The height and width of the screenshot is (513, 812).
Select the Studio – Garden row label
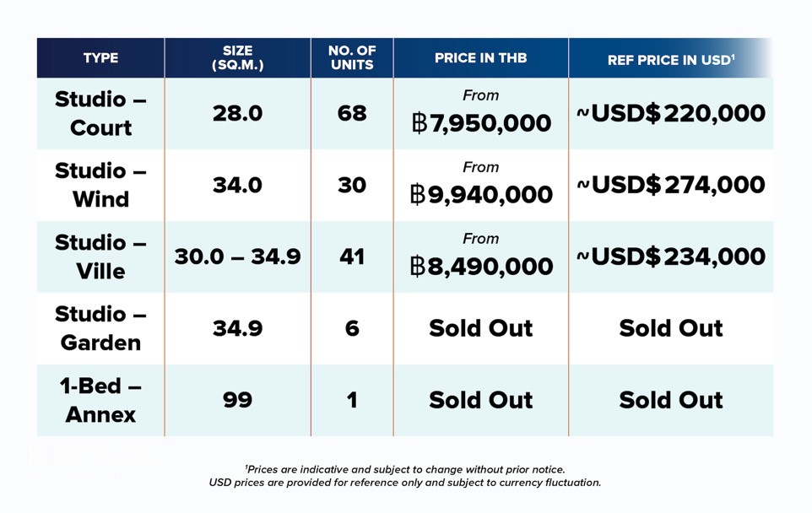coord(100,328)
